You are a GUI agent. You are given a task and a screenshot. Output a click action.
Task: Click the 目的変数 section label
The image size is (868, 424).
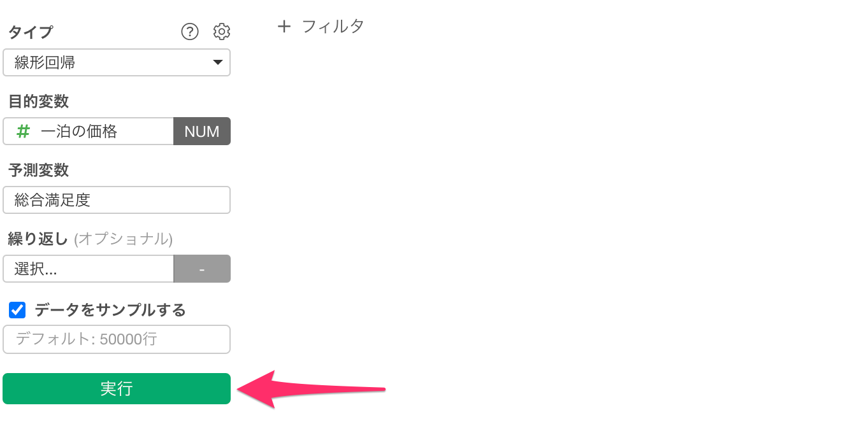click(38, 101)
